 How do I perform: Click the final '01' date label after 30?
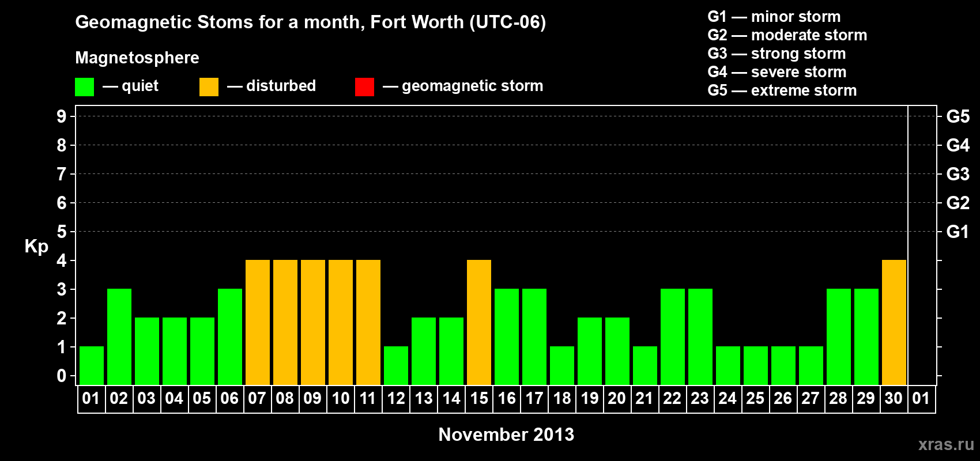coord(921,399)
